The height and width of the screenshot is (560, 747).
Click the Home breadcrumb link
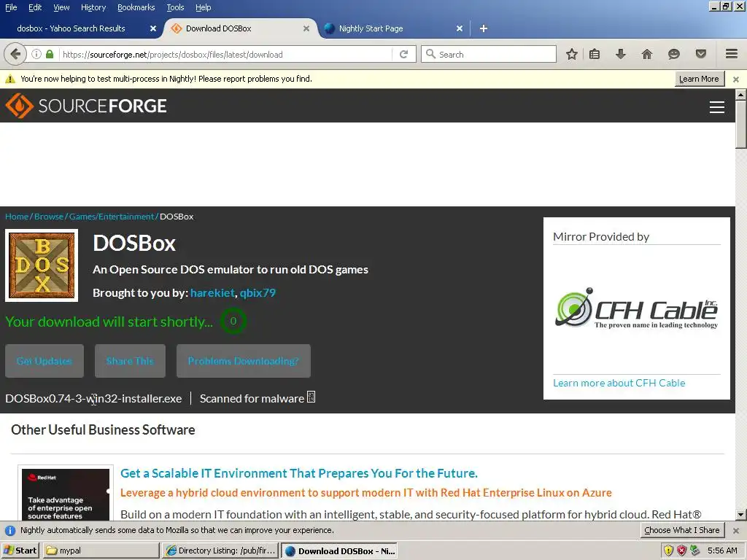pyautogui.click(x=17, y=217)
